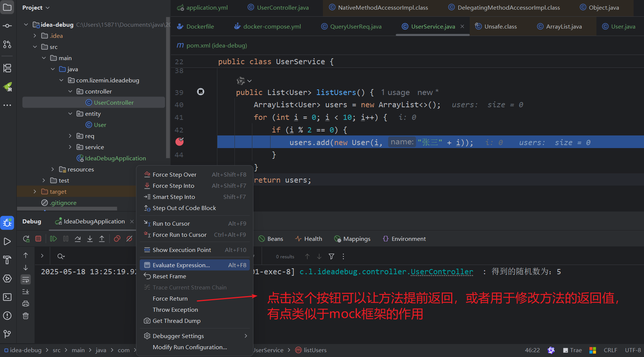Click Resume Program in debug toolbar
Image resolution: width=644 pixels, height=357 pixels.
[54, 239]
